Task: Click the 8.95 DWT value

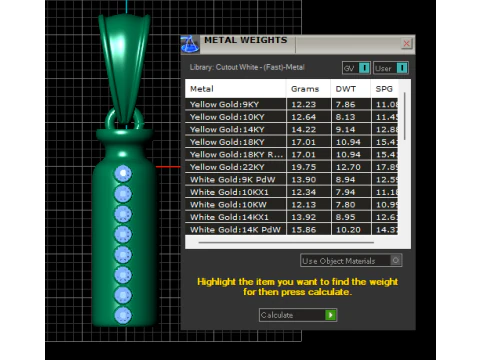Action: coord(345,217)
